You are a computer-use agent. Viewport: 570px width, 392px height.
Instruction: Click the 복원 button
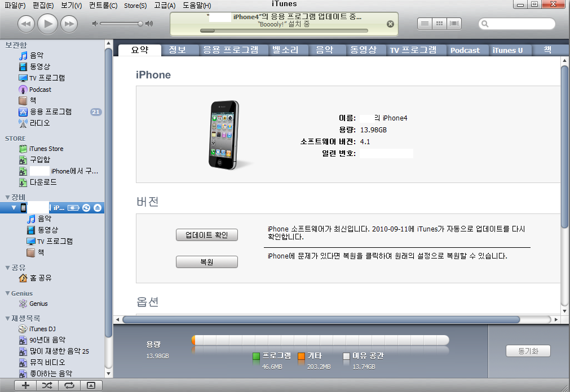[x=207, y=262]
